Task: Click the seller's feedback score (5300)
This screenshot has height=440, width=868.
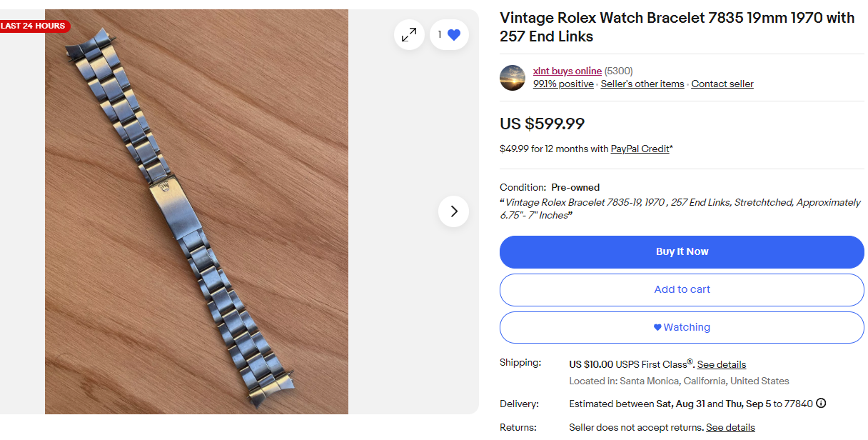Action: (618, 71)
